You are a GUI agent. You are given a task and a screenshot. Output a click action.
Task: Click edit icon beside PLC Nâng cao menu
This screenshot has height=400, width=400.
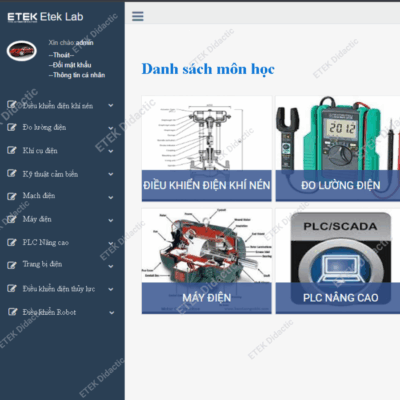(12, 242)
